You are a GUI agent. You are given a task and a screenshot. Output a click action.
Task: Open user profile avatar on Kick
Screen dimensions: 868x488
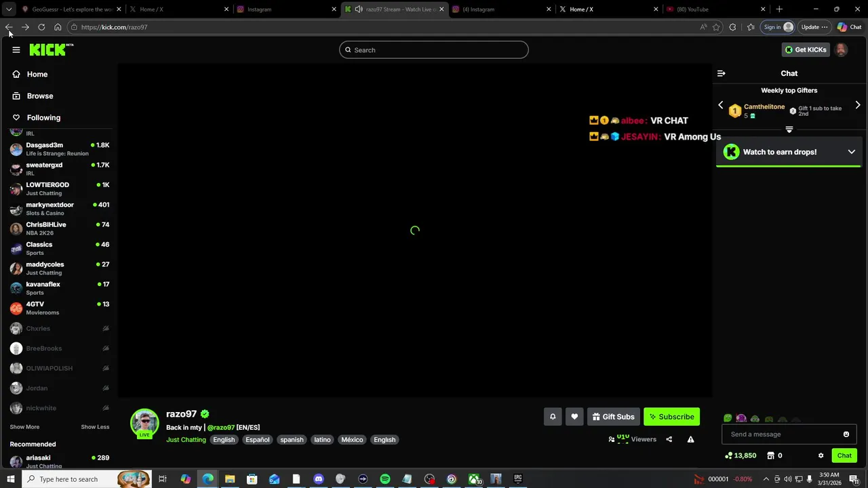click(841, 49)
